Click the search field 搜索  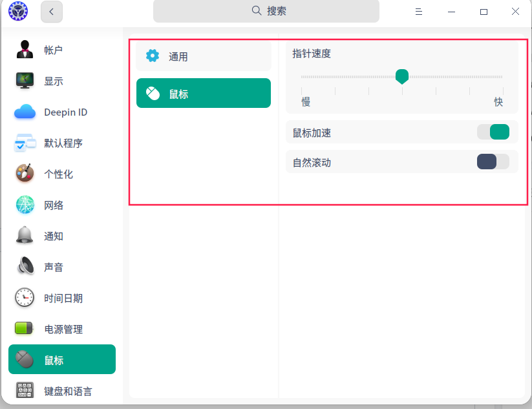266,11
